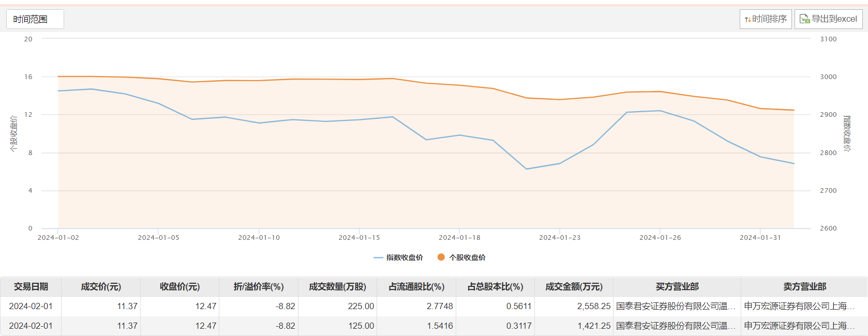Click the 个股收盘价 left axis title
This screenshot has width=868, height=336.
13,133
